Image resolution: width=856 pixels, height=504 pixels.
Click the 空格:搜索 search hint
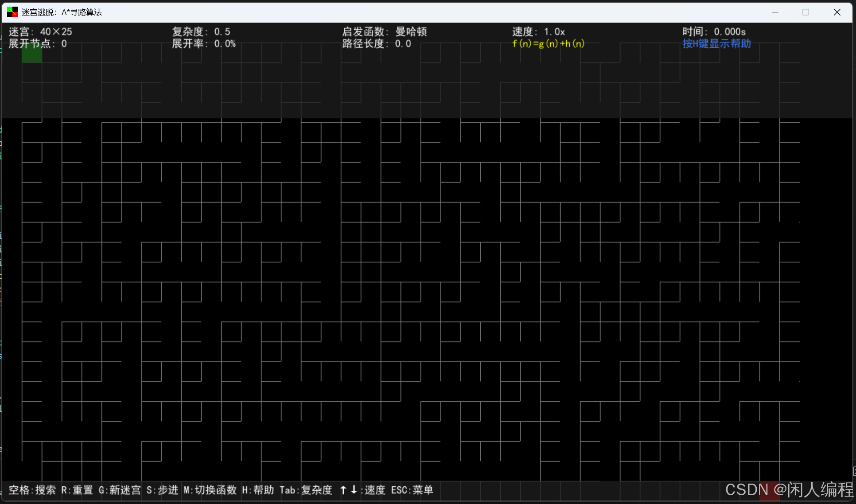(x=32, y=490)
